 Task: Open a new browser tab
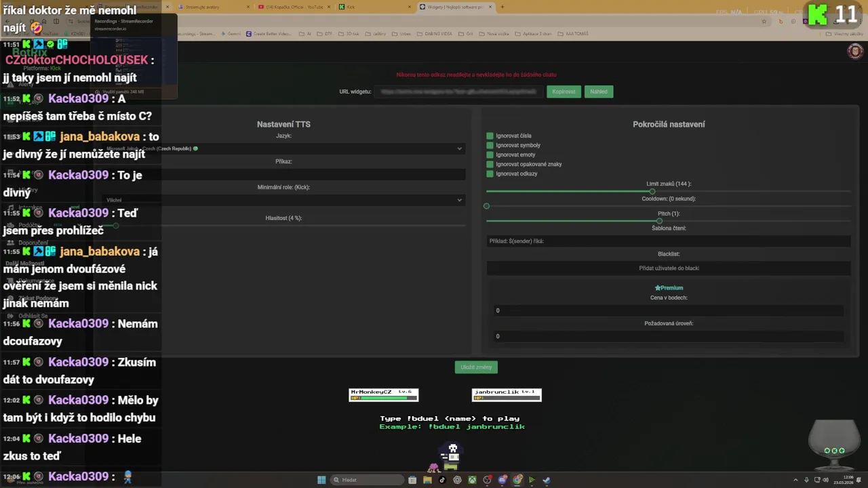502,7
